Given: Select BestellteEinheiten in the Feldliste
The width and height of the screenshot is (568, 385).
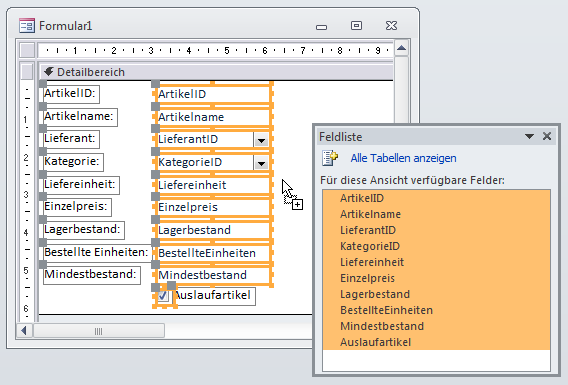Looking at the screenshot, I should pos(436,310).
